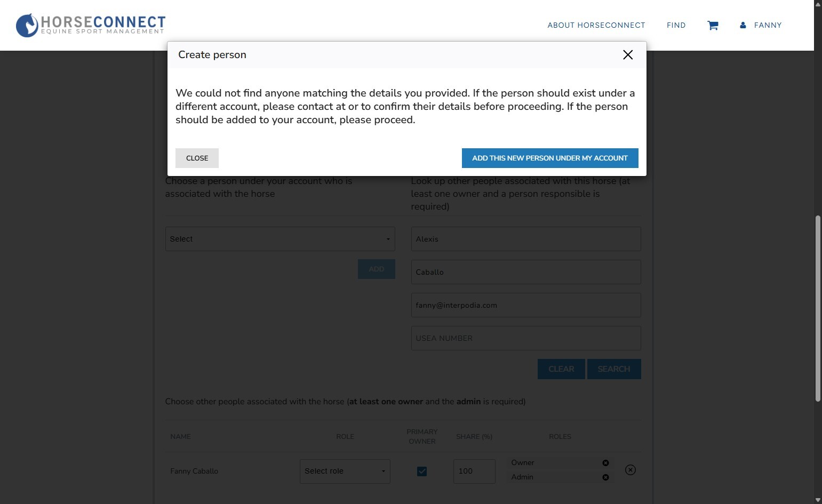Click the HorseConnect logo

click(x=91, y=25)
